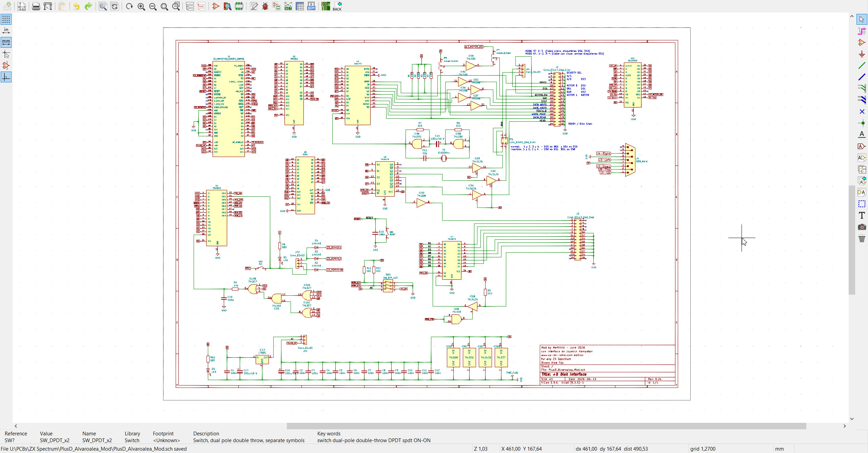The height and width of the screenshot is (453, 868).
Task: Select the Place Bus tool
Action: [x=862, y=77]
